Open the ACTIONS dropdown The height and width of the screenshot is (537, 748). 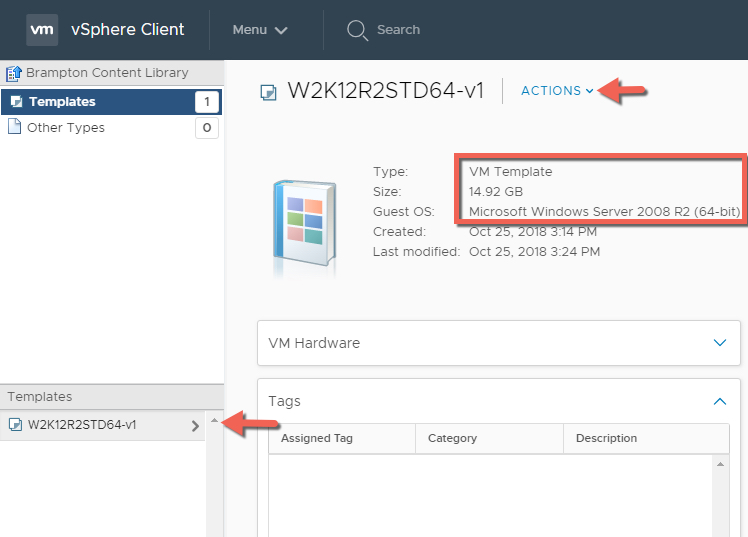pos(557,91)
